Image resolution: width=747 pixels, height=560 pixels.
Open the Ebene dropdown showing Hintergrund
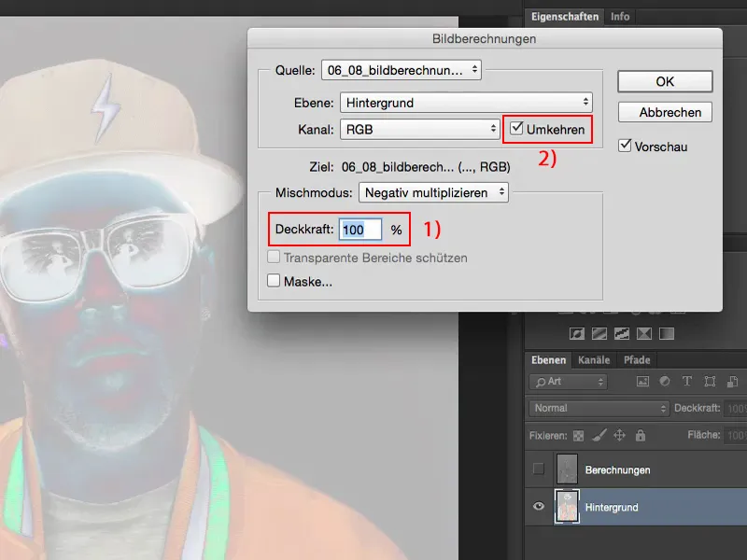(466, 103)
